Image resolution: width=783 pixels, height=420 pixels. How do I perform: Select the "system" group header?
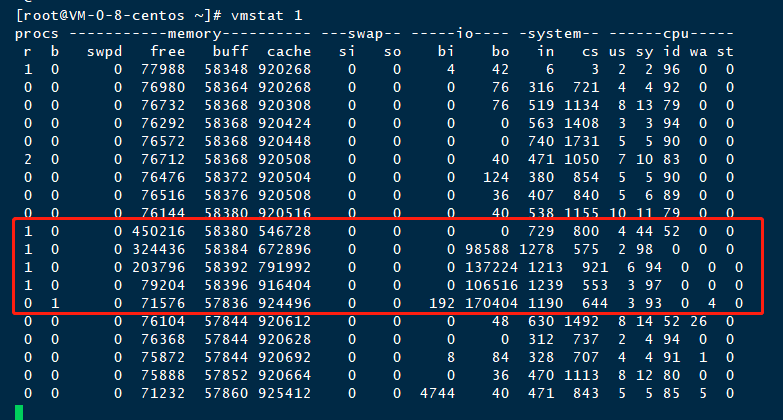[554, 34]
